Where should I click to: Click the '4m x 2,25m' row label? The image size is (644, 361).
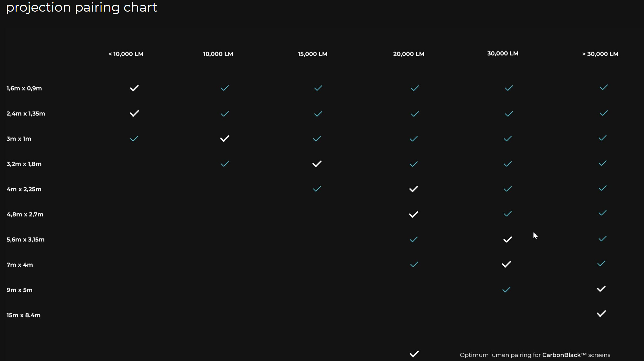[x=24, y=189]
